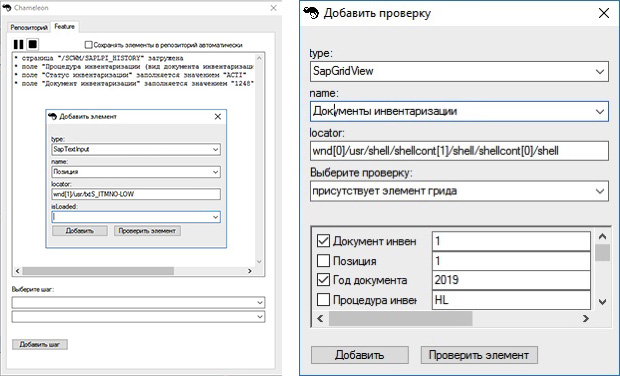Image resolution: width=620 pixels, height=376 pixels.
Task: Open the first Выберите шаг dropdown
Action: [260, 302]
